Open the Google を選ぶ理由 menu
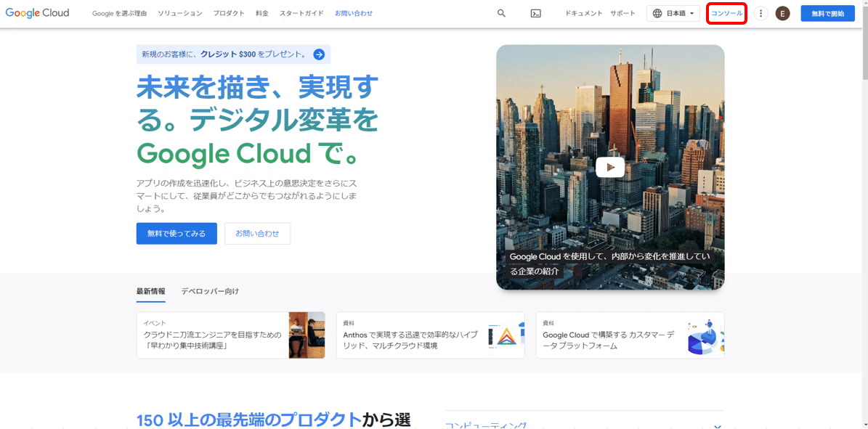868x429 pixels. [x=119, y=13]
